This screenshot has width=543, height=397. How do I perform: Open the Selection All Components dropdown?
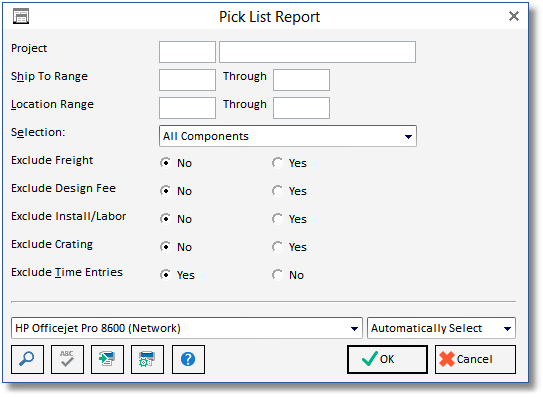288,136
